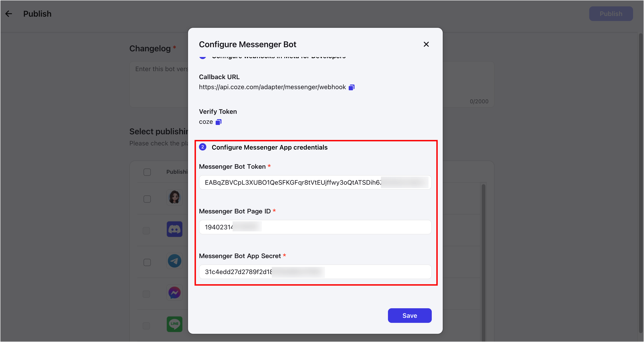Click the Discord platform icon
The image size is (644, 342).
175,229
